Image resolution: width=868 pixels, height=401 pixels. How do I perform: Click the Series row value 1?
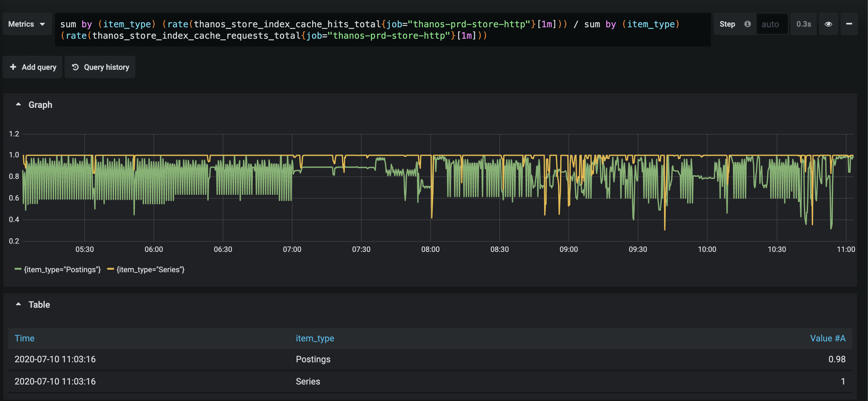pos(843,381)
